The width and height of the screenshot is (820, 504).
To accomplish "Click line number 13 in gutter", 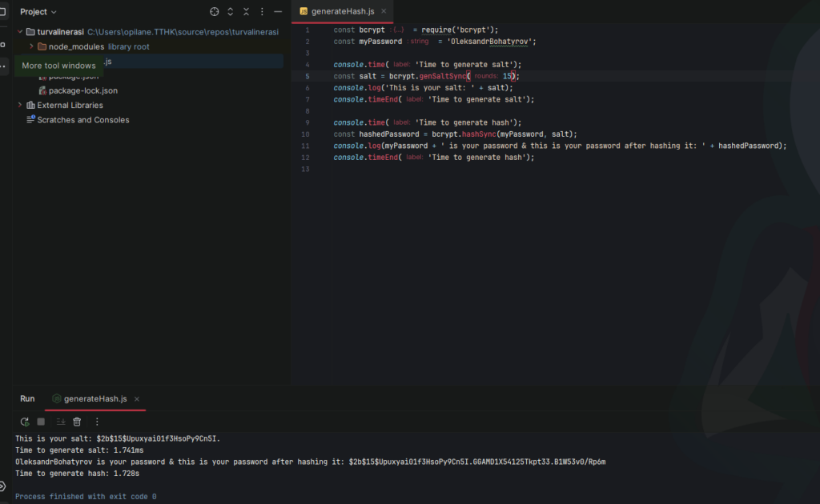I will point(305,170).
